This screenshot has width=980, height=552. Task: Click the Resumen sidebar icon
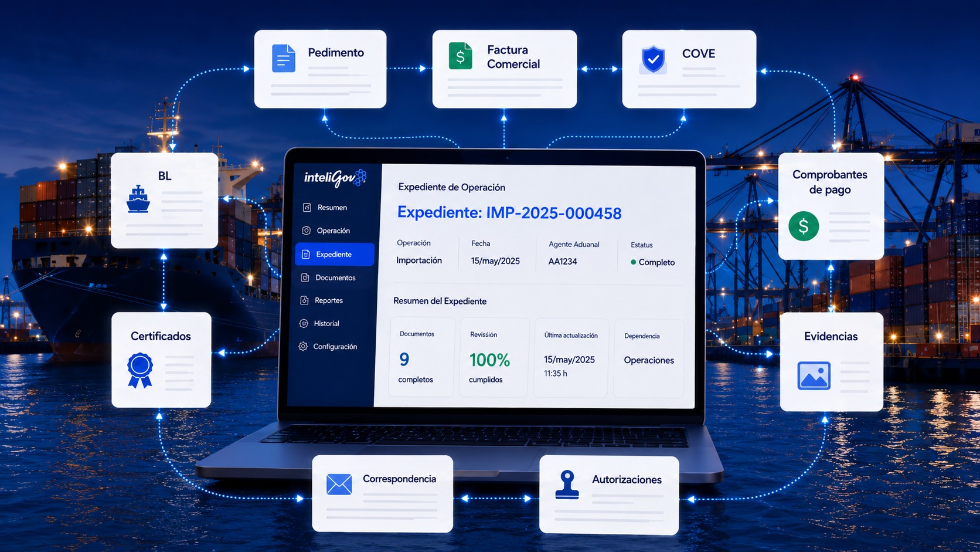tap(307, 208)
